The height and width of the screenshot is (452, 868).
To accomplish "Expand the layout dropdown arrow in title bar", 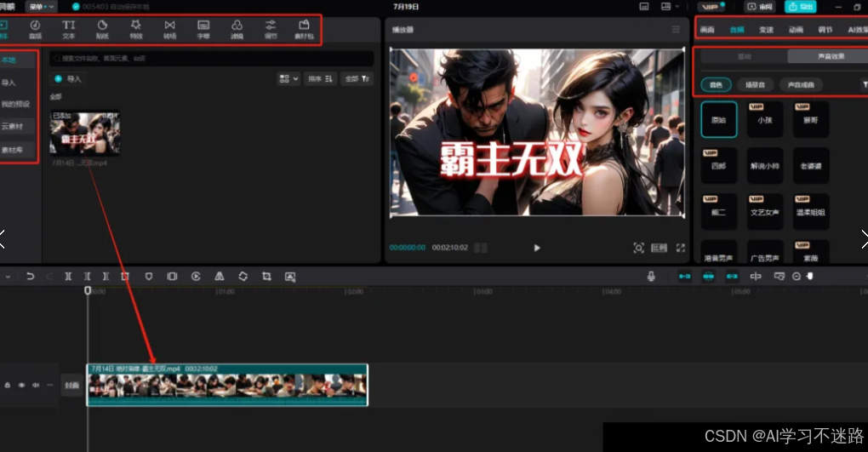I will [x=677, y=7].
